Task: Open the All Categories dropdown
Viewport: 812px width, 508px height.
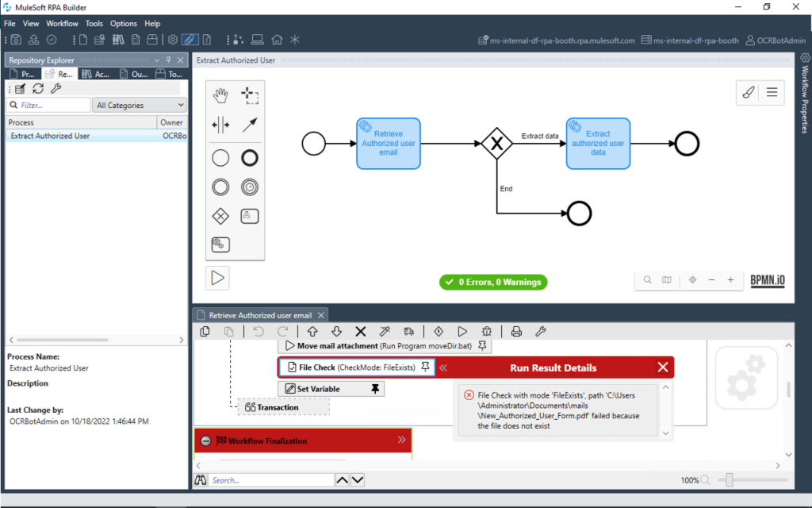Action: [140, 106]
